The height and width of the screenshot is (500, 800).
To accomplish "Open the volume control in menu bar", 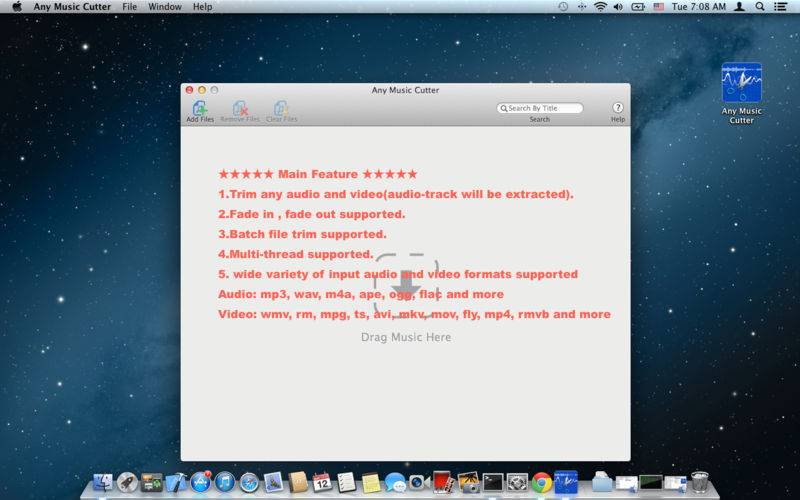I will pyautogui.click(x=618, y=7).
